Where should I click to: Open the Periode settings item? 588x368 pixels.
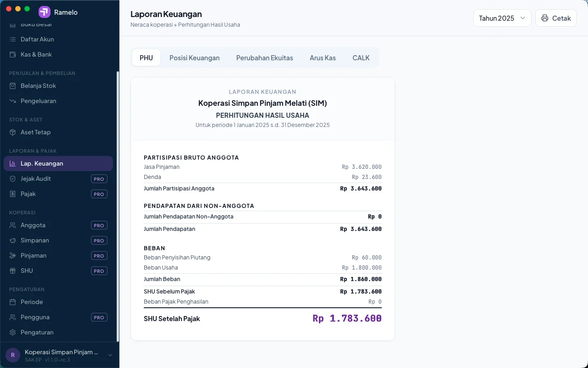pyautogui.click(x=58, y=302)
